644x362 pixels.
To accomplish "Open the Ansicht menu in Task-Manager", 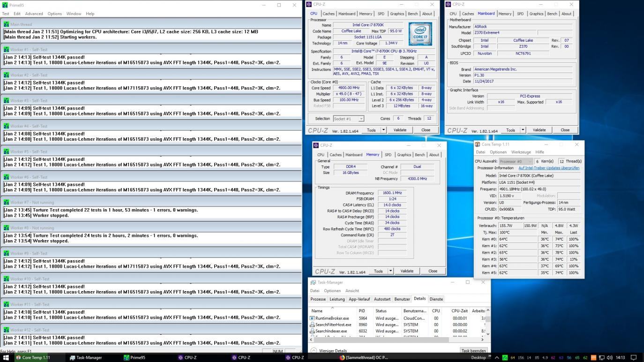I will coord(352,291).
